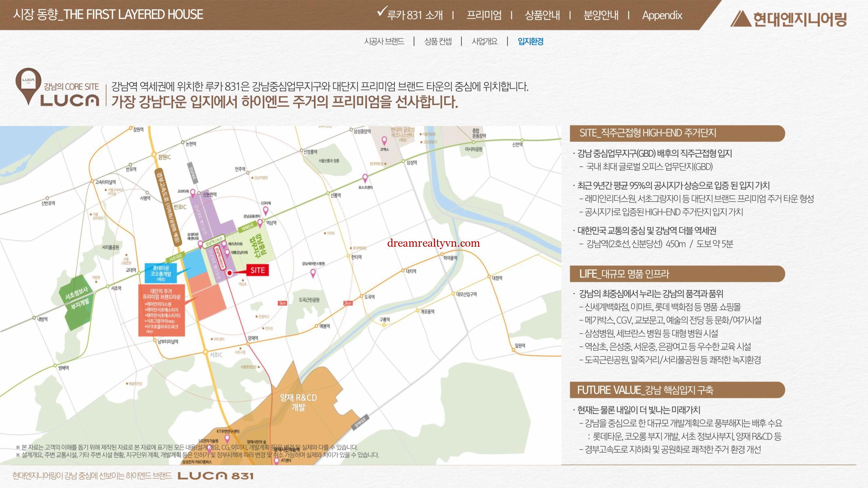Click the red SITE dot marker

(230, 273)
